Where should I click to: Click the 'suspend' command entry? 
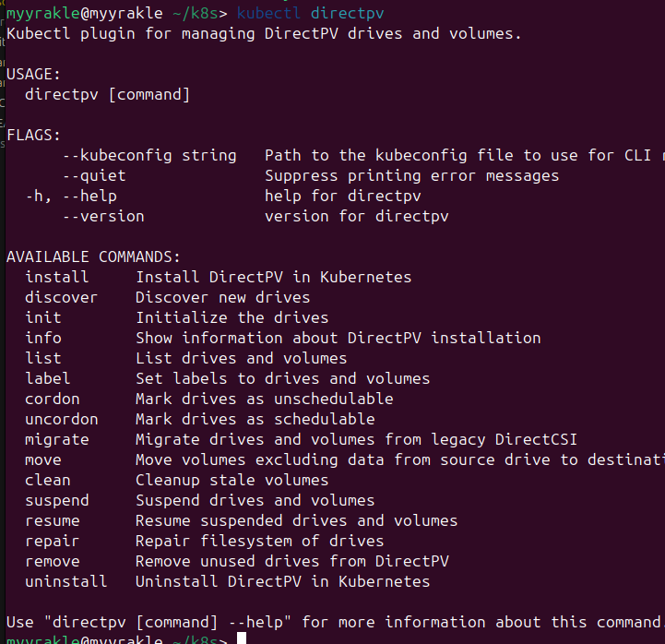tap(57, 500)
